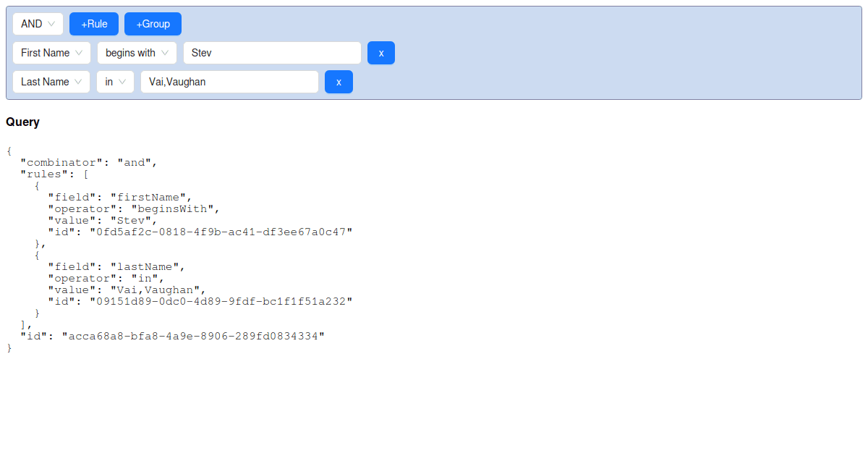
Task: Click the Vai,Vaughan value input
Action: point(229,81)
